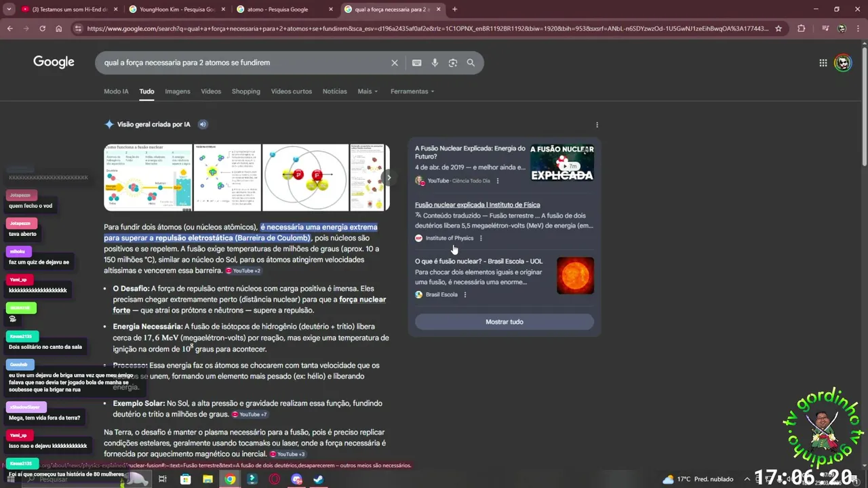Open AI overview three-dot options
Screen dimensions: 868x488
597,125
